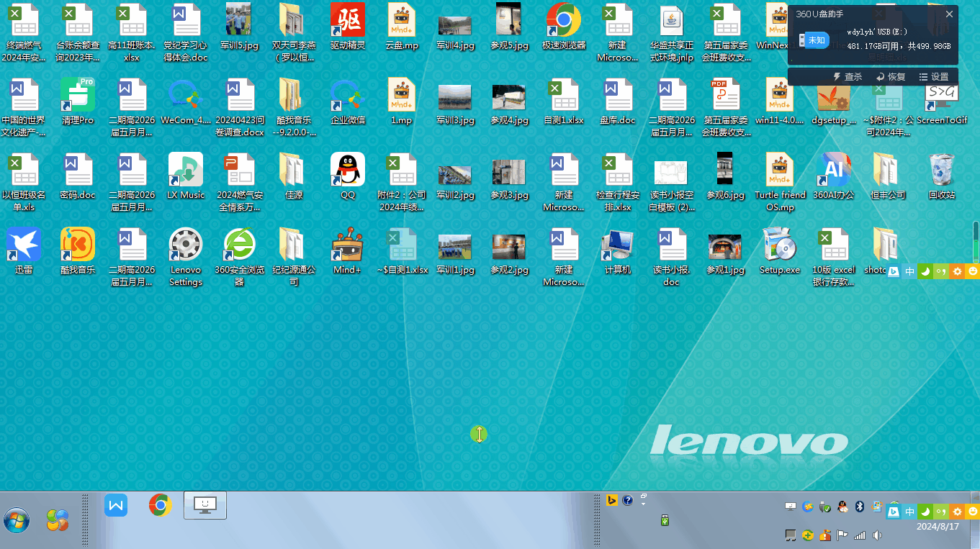Click the Bluetooth tray icon

tap(859, 507)
